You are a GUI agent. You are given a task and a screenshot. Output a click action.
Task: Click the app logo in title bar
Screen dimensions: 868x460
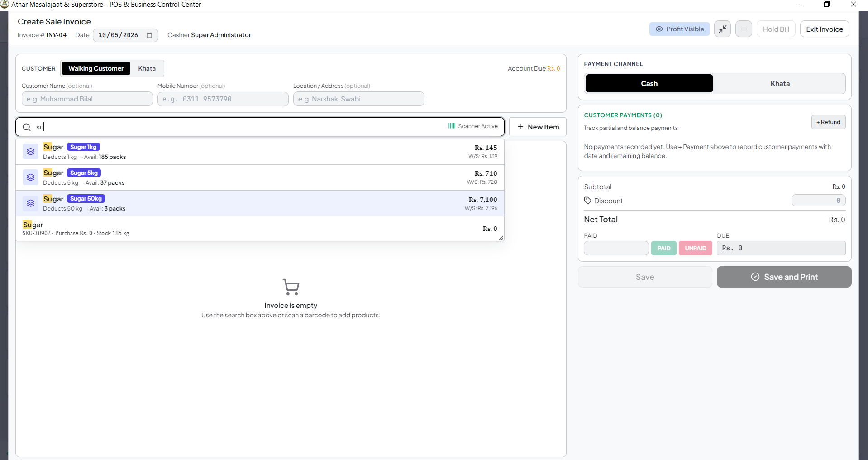click(x=5, y=5)
